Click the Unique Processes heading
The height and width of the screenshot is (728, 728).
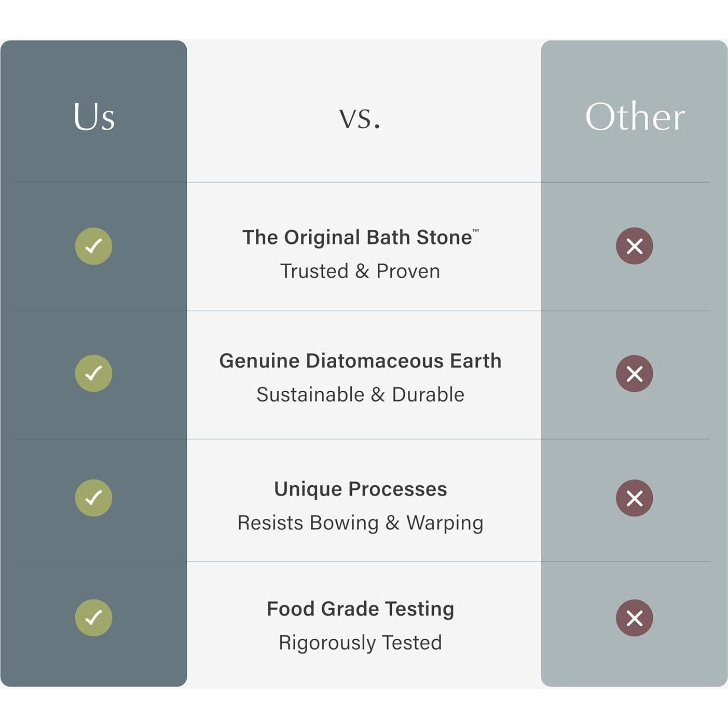(360, 489)
